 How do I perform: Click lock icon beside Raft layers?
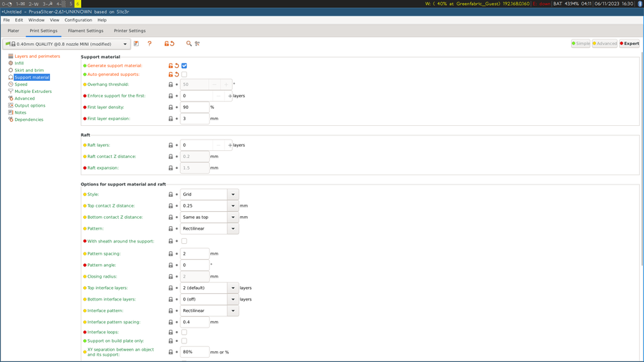[x=170, y=145]
